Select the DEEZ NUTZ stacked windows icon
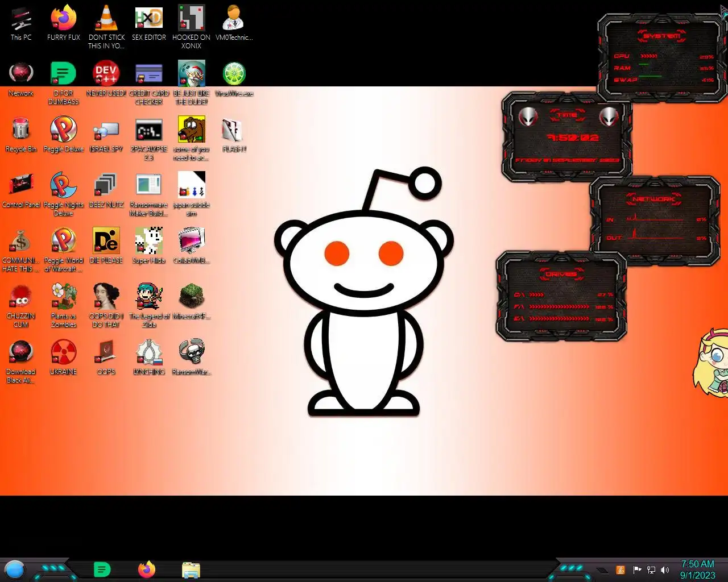This screenshot has width=728, height=582. (106, 190)
